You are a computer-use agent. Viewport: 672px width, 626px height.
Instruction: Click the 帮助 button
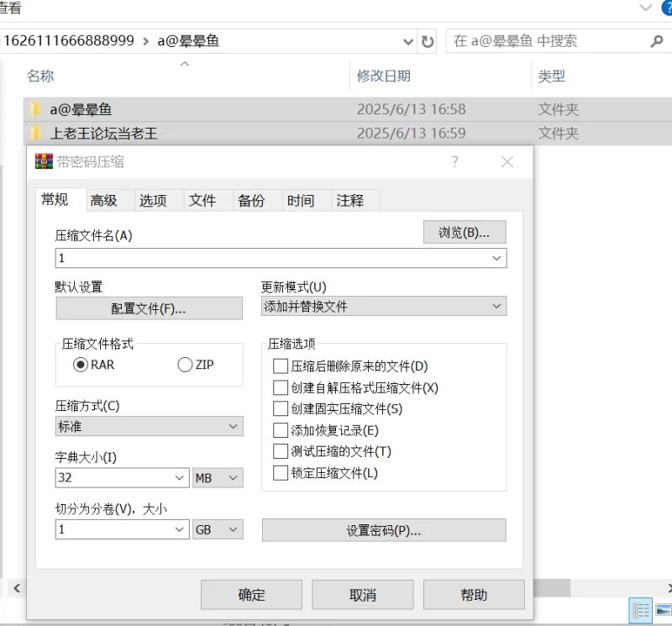point(474,595)
